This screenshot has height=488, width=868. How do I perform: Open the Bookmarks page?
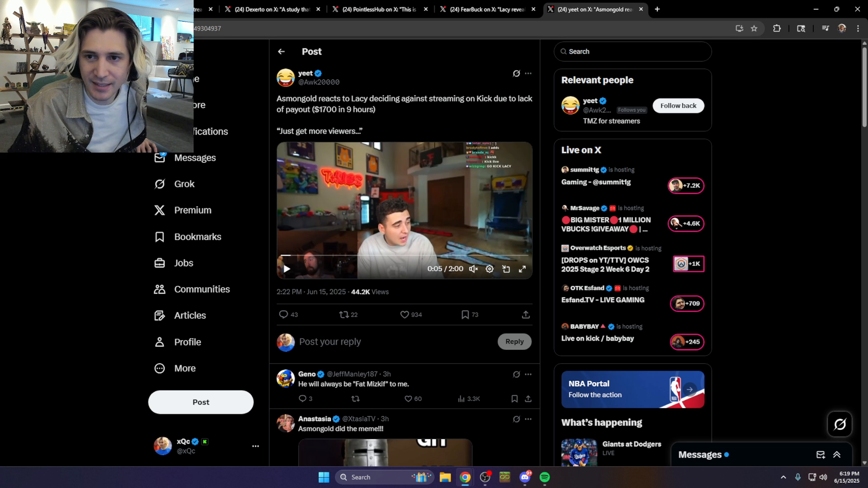point(197,236)
